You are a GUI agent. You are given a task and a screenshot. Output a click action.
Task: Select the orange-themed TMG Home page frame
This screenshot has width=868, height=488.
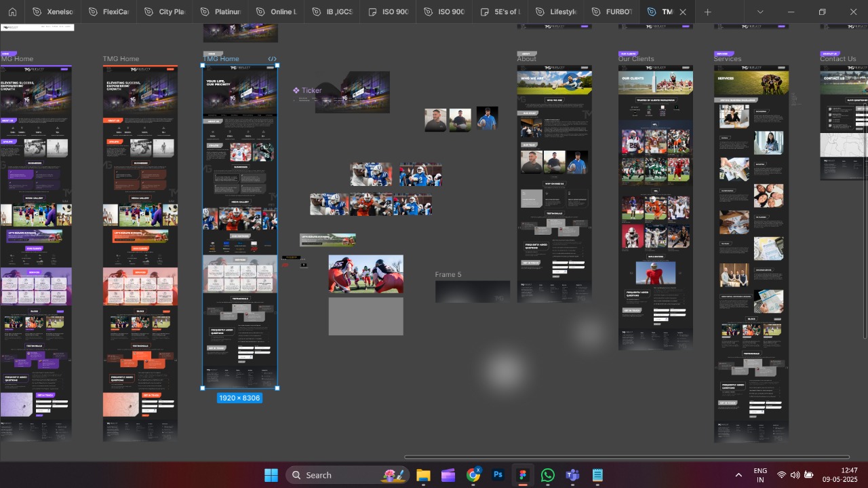[140, 252]
